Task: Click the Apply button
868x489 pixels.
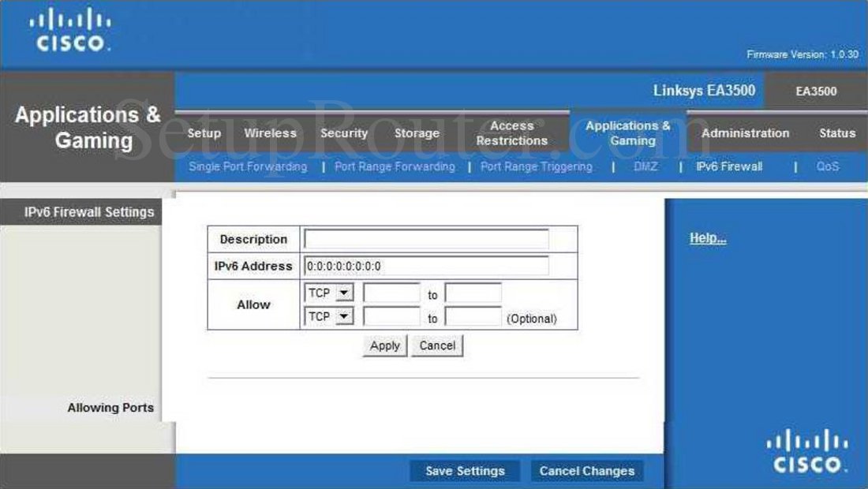Action: tap(383, 345)
